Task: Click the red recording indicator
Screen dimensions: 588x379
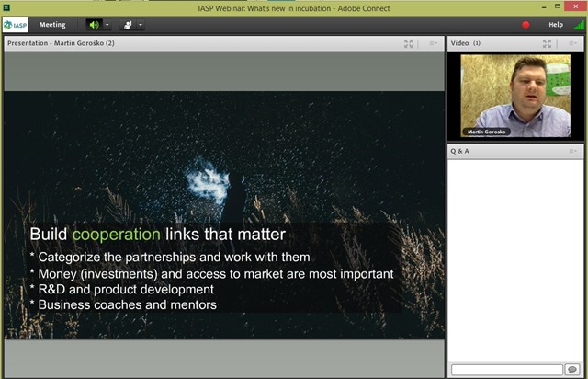Action: coord(526,25)
